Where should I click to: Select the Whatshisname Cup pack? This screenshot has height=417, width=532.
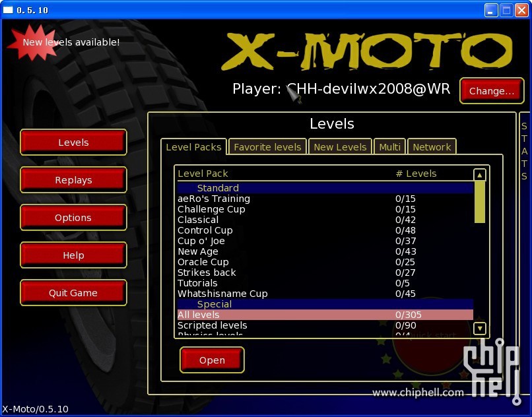click(x=325, y=293)
